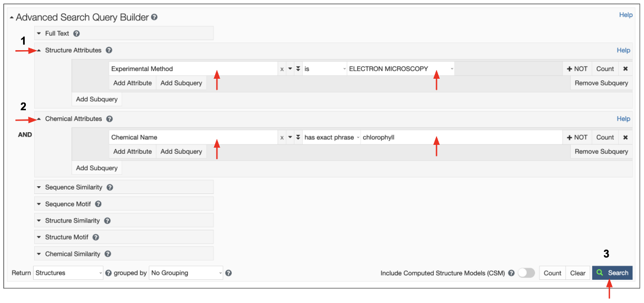Expand the Sequence Similarity section
Screen dimensions: 644x303
click(73, 187)
